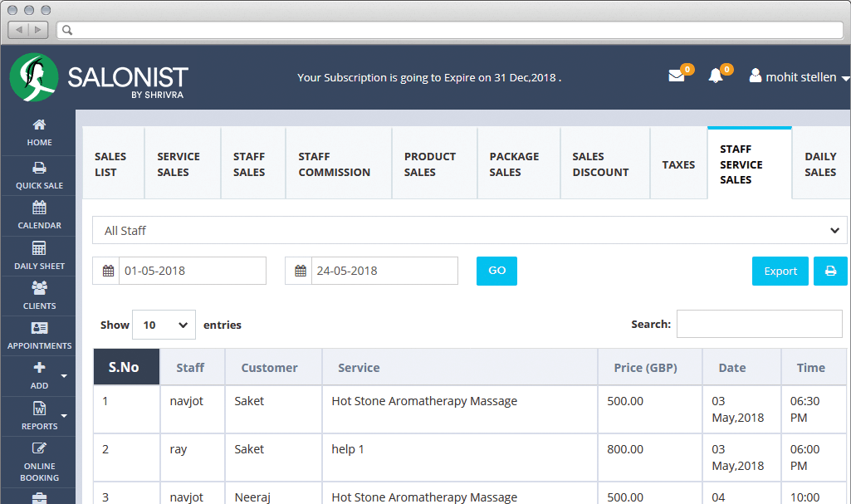The height and width of the screenshot is (504, 851).
Task: Click the GO button
Action: pos(496,271)
